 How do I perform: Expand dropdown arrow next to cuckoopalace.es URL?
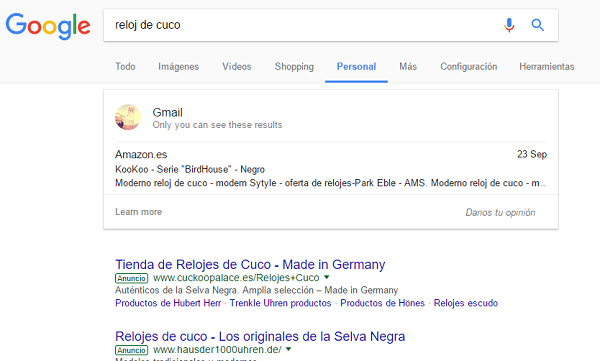[326, 277]
